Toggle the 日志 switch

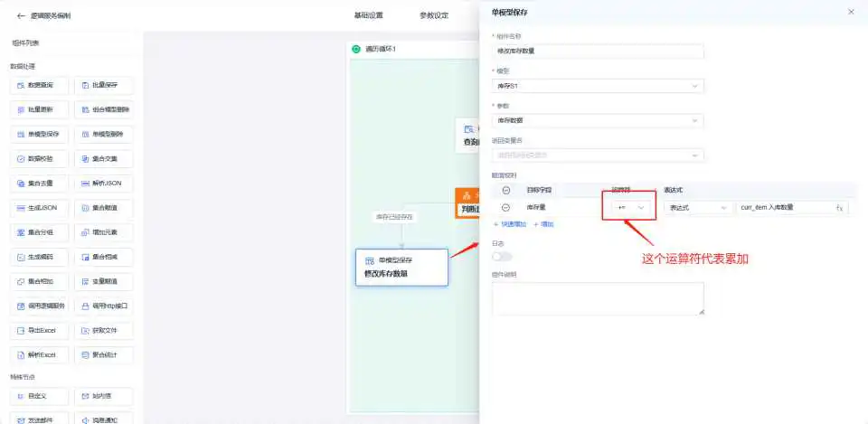point(502,256)
